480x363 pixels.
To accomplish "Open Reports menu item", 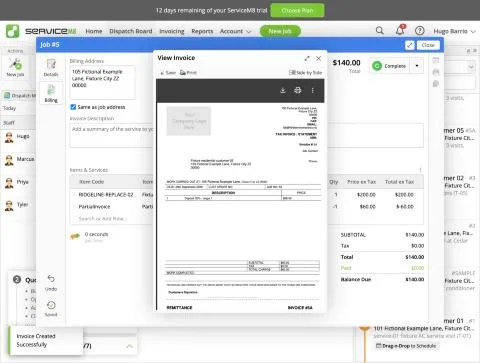I will coord(202,31).
